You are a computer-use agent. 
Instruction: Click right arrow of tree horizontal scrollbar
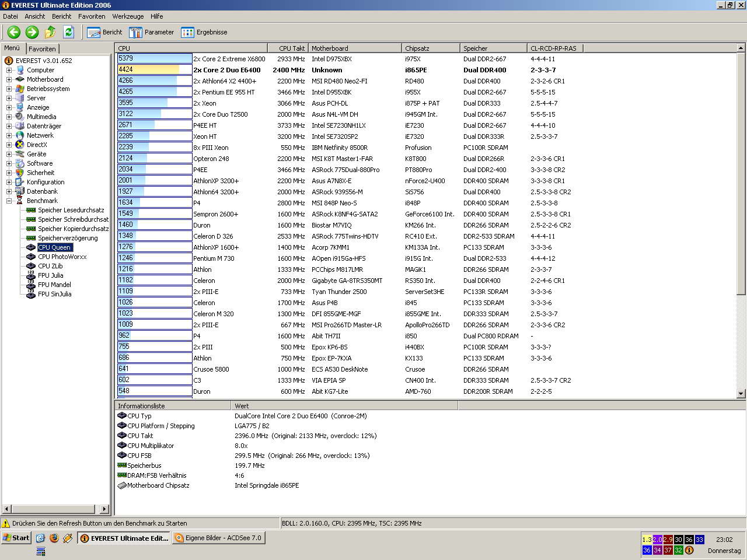105,509
